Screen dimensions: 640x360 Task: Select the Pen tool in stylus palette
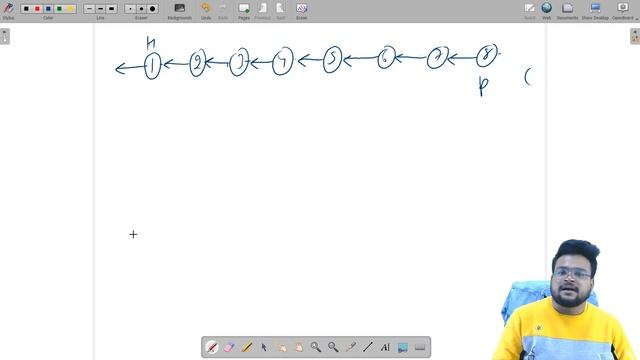[x=212, y=347]
